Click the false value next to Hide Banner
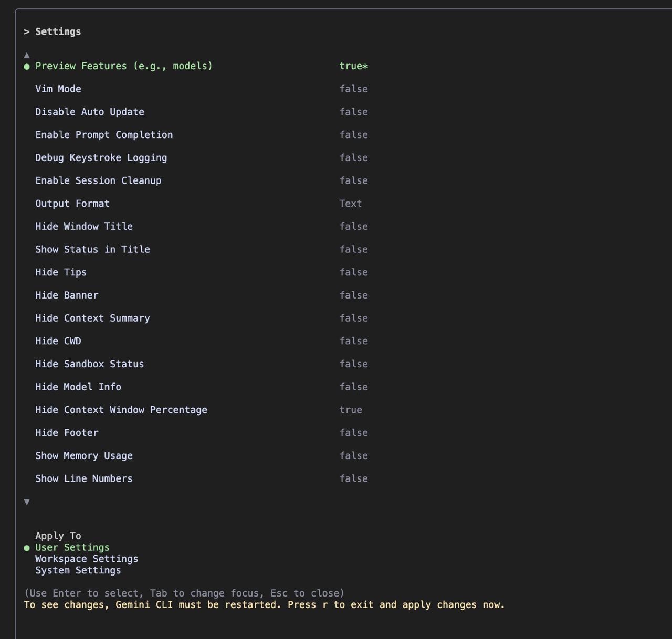672x639 pixels. 354,295
